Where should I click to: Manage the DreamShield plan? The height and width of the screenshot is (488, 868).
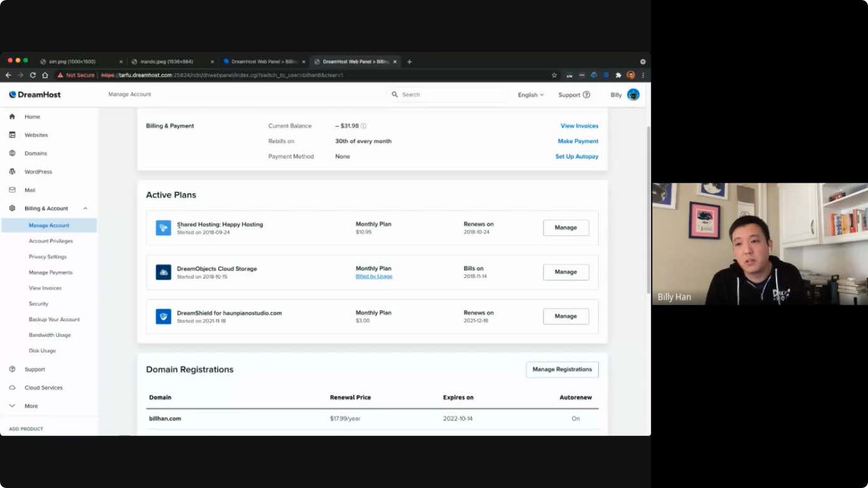click(566, 316)
